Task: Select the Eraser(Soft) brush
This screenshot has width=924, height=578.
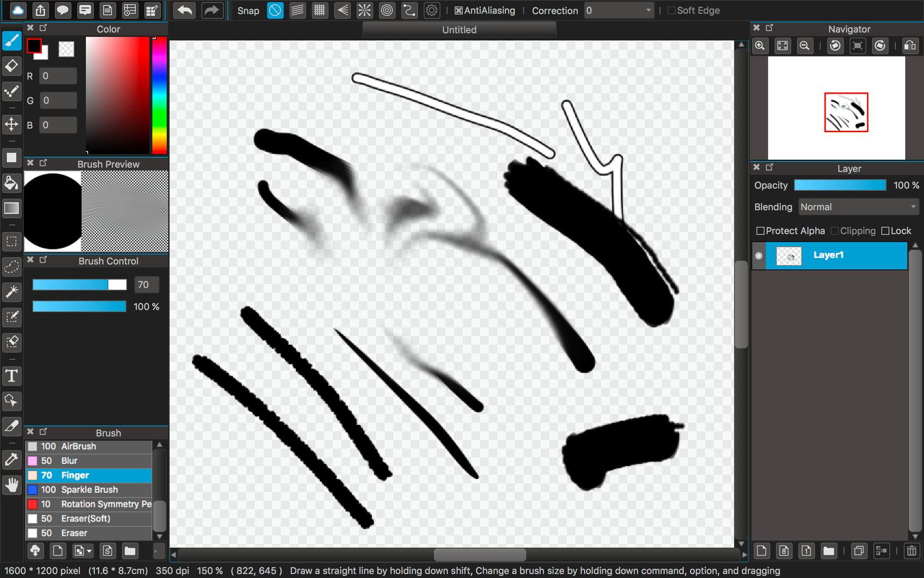Action: point(89,519)
